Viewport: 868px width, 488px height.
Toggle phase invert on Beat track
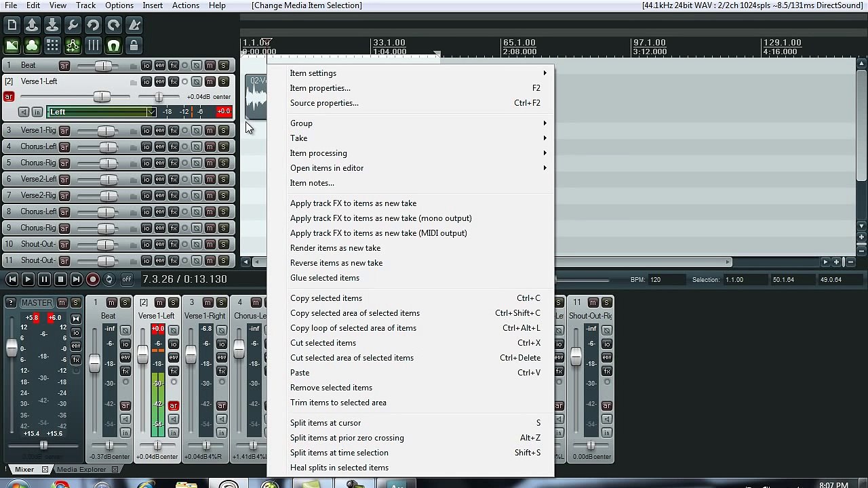coord(197,65)
